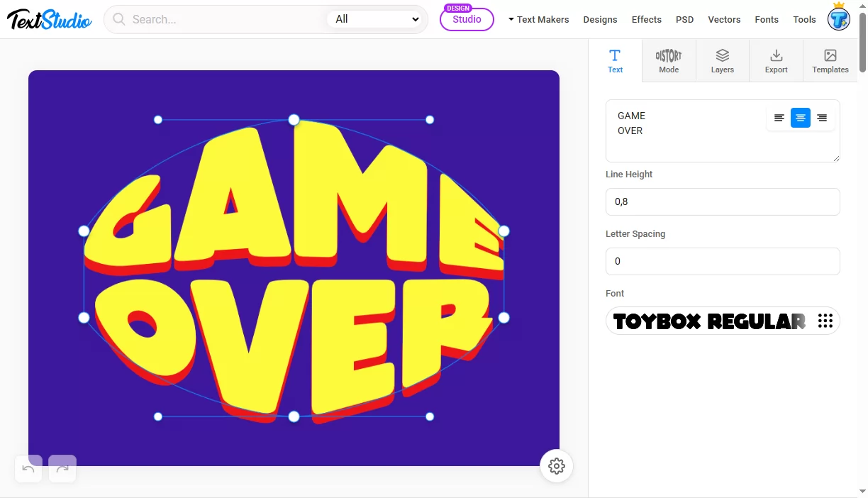The width and height of the screenshot is (868, 498).
Task: Align text to the left
Action: 779,118
